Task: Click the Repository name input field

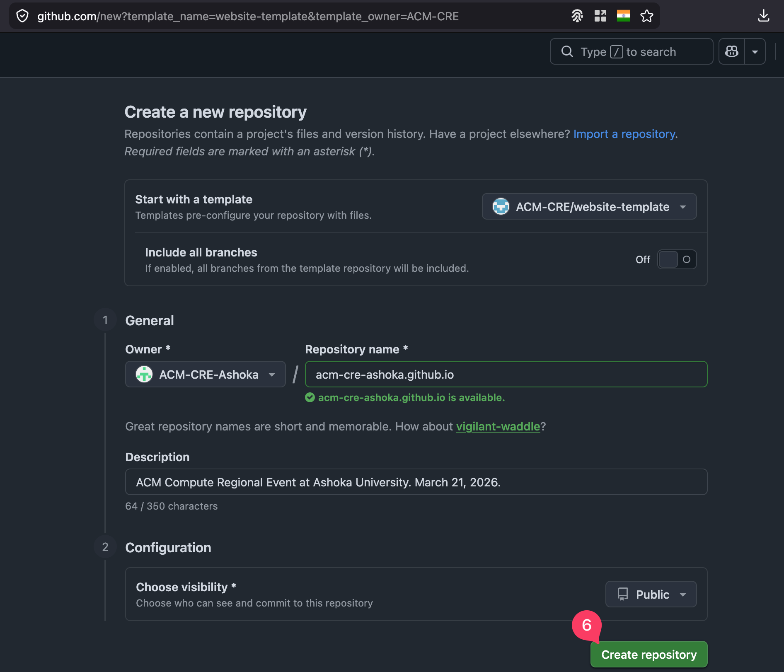Action: coord(506,375)
